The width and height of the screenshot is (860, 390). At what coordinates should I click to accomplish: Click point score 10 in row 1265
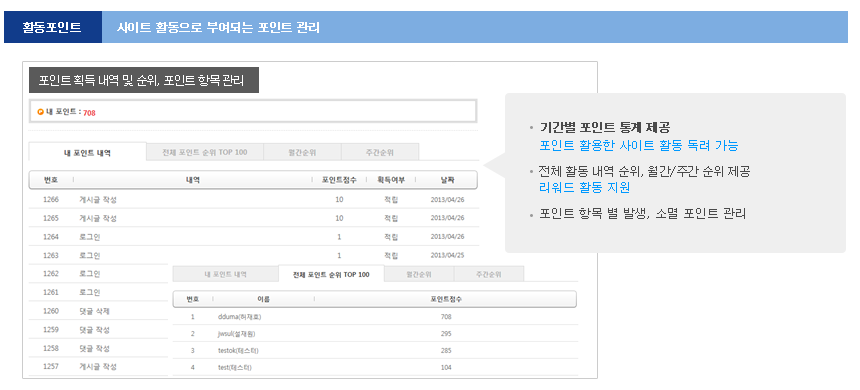[339, 218]
